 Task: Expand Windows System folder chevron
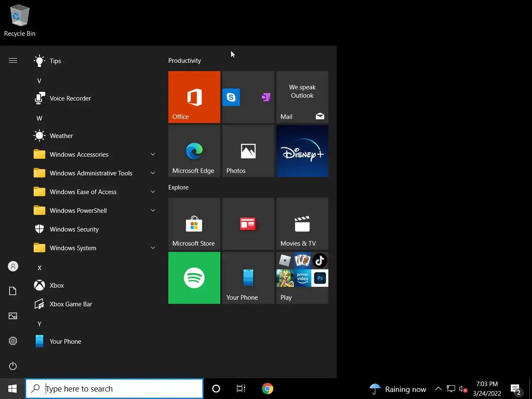tap(153, 248)
